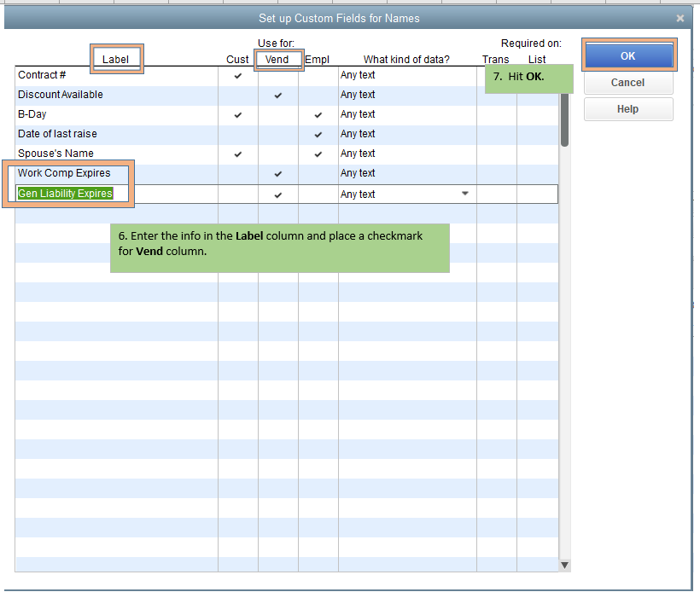
Task: Click Trans cell for Gen Liability Expires
Action: click(497, 194)
